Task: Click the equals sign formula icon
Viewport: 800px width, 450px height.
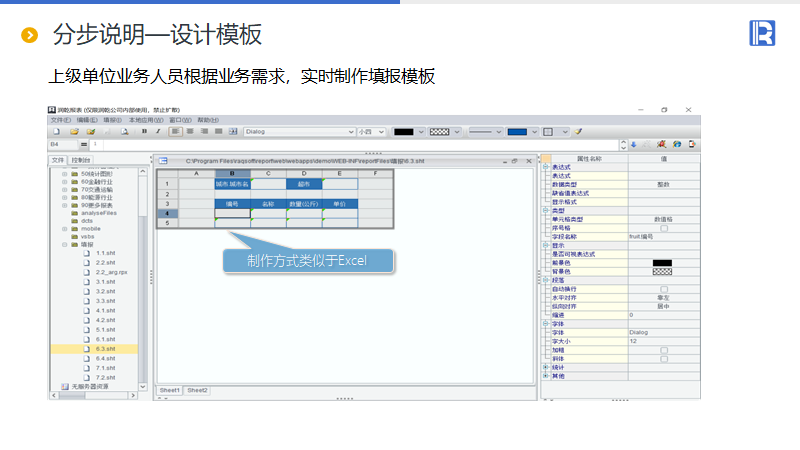Action: [x=84, y=144]
